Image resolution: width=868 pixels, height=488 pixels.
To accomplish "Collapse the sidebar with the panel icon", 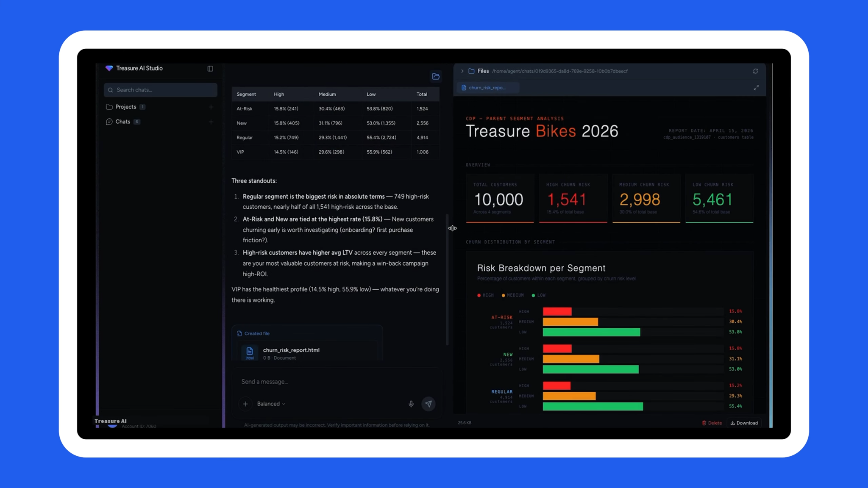I will point(210,69).
